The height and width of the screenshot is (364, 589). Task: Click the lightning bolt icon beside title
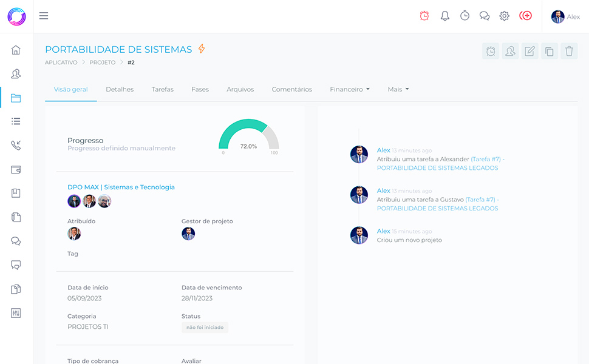point(202,49)
